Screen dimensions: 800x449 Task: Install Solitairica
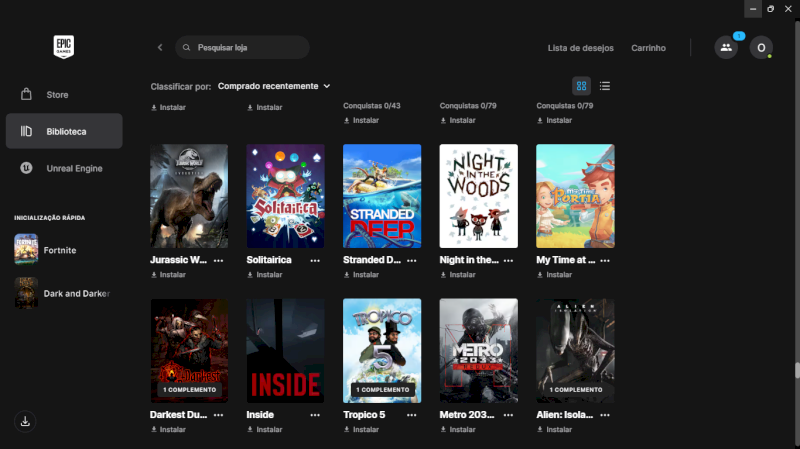coord(265,275)
